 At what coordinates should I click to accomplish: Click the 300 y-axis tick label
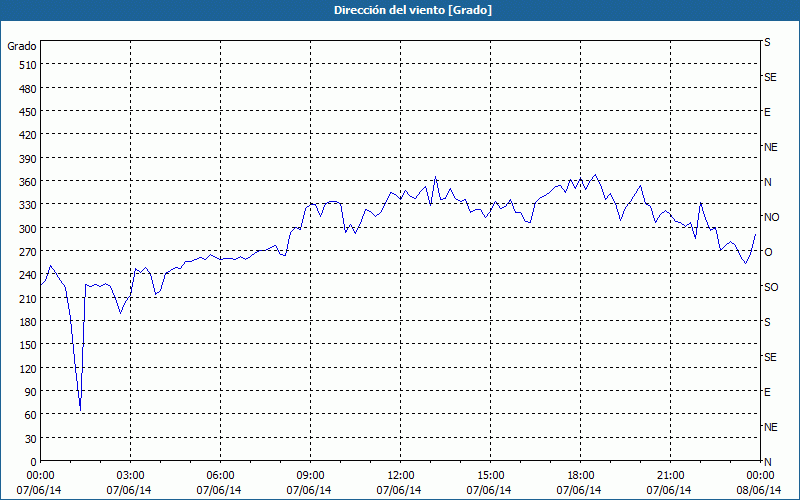point(29,229)
